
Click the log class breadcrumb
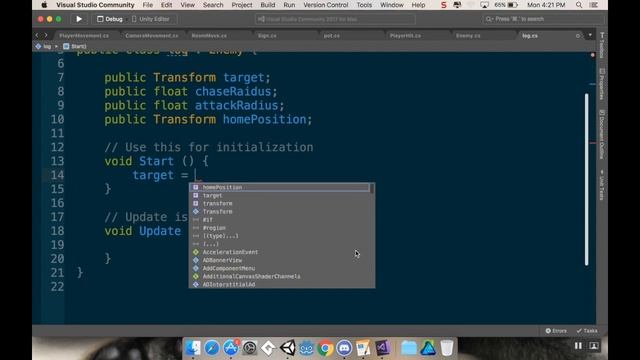[44, 46]
